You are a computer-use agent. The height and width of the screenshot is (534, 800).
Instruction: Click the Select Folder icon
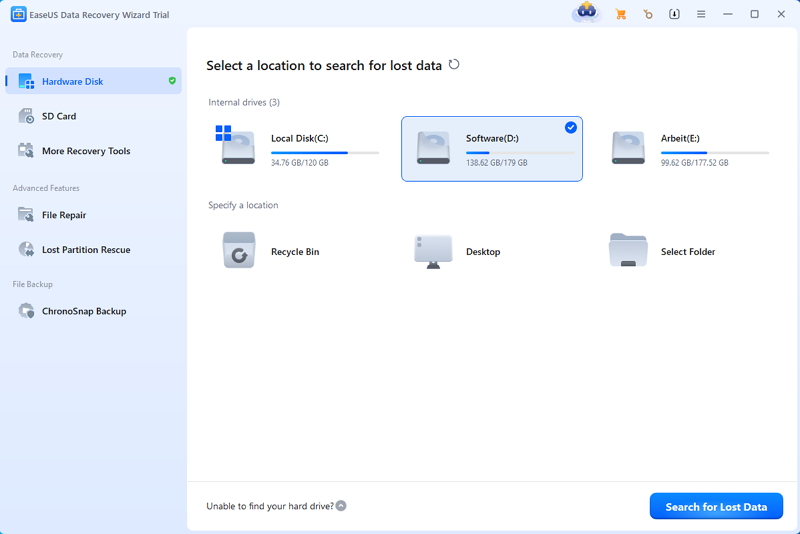click(x=628, y=250)
